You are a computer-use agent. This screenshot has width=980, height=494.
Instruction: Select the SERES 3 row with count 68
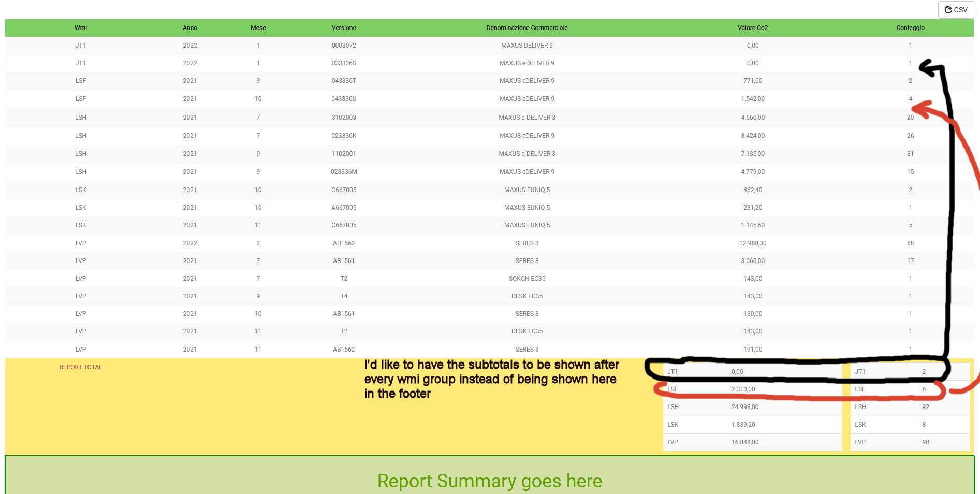click(526, 243)
